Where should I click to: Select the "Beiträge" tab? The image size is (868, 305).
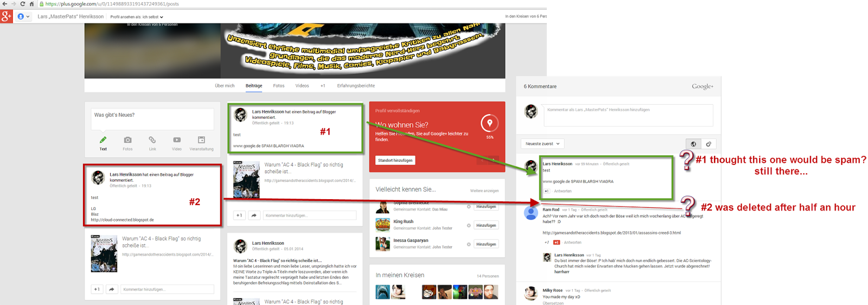(x=254, y=86)
